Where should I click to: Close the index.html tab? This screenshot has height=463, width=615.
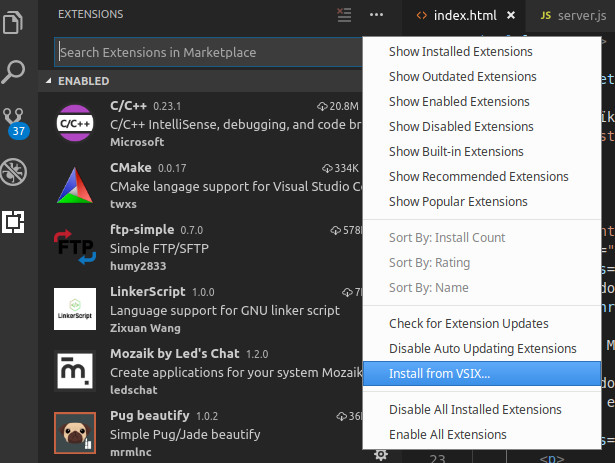tap(511, 16)
